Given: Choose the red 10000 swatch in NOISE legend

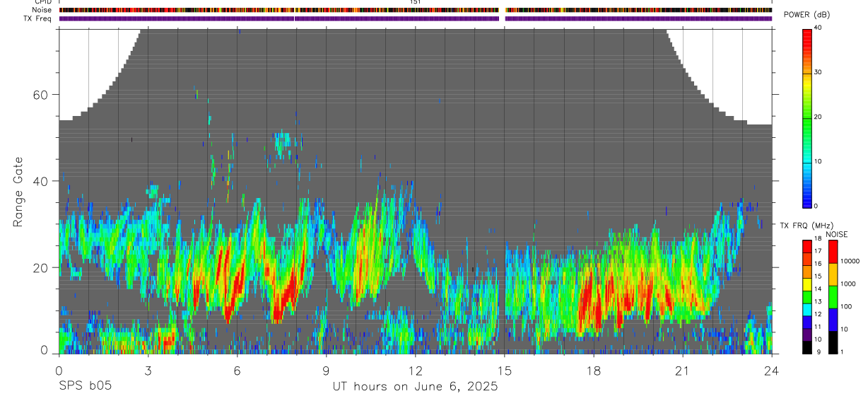Looking at the screenshot, I should [832, 252].
